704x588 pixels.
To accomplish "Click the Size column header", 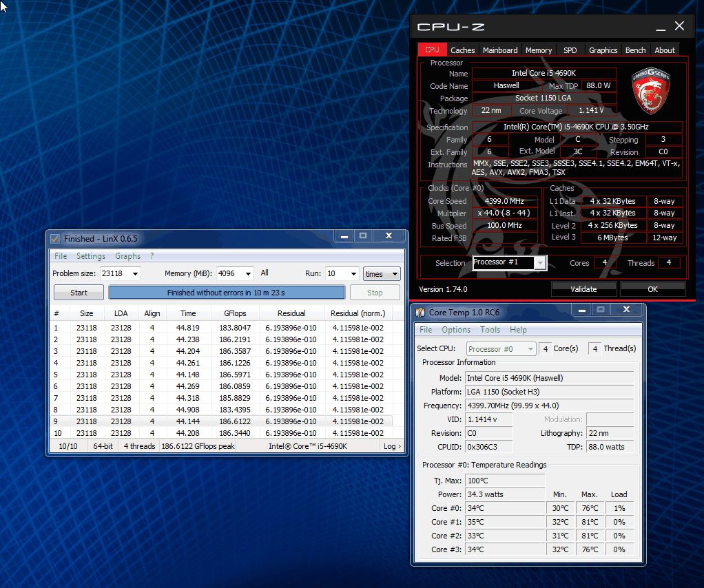I will 87,313.
